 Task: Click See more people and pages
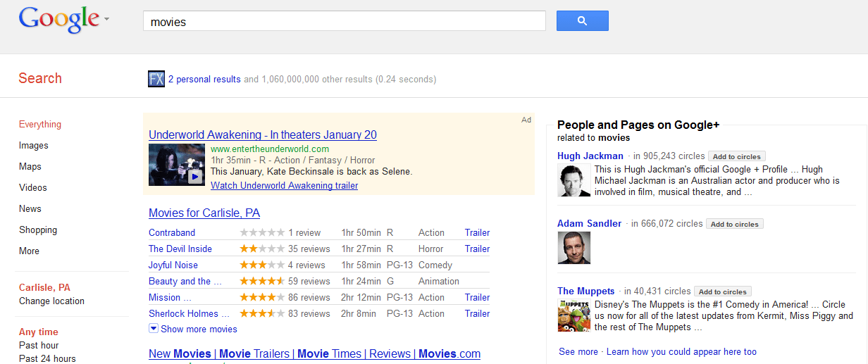pyautogui.click(x=578, y=351)
